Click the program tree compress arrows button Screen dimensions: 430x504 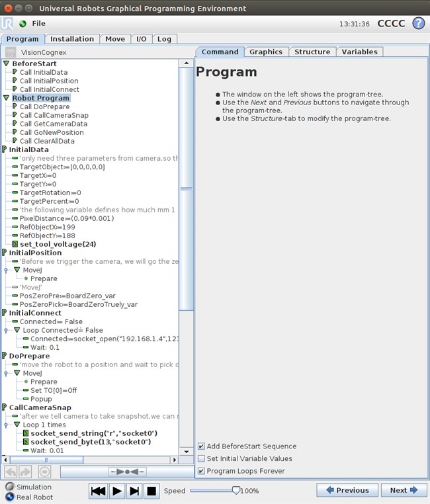pyautogui.click(x=127, y=472)
